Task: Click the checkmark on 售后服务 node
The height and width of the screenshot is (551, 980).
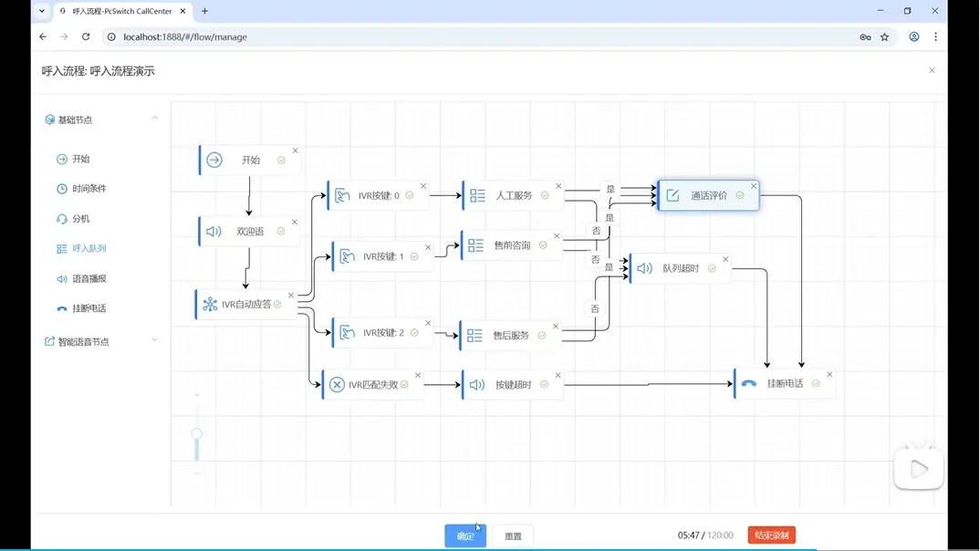Action: click(x=542, y=336)
